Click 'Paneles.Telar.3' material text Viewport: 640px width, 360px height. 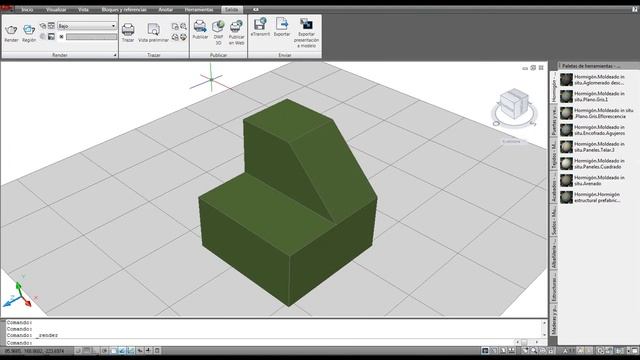pyautogui.click(x=599, y=147)
